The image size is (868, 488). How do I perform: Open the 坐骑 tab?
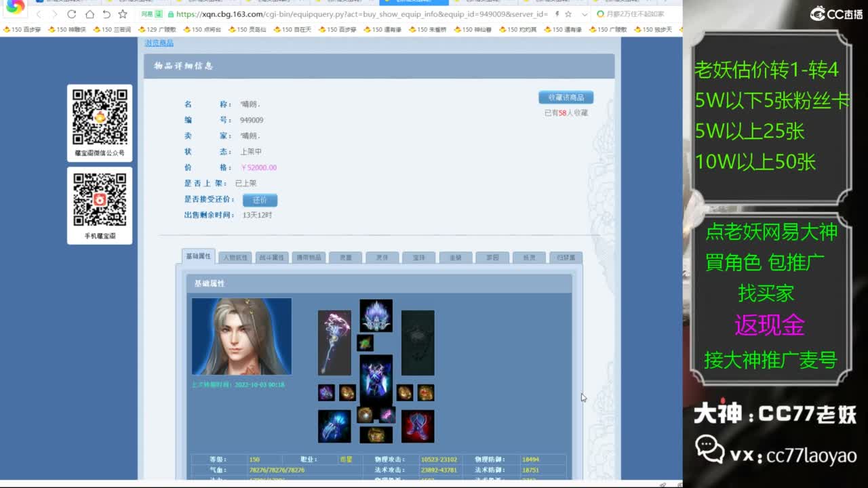(455, 258)
